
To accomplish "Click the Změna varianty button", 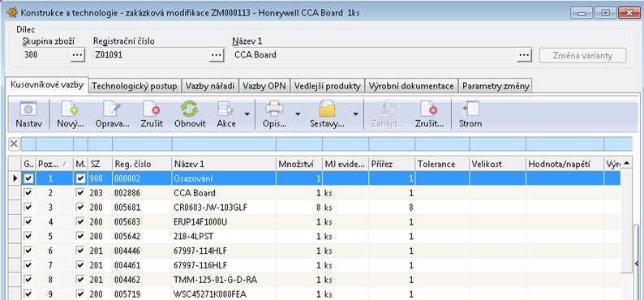I will (x=583, y=55).
